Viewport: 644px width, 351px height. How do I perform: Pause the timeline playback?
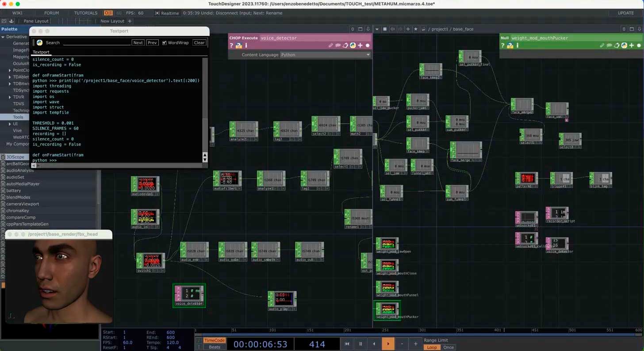tap(360, 344)
